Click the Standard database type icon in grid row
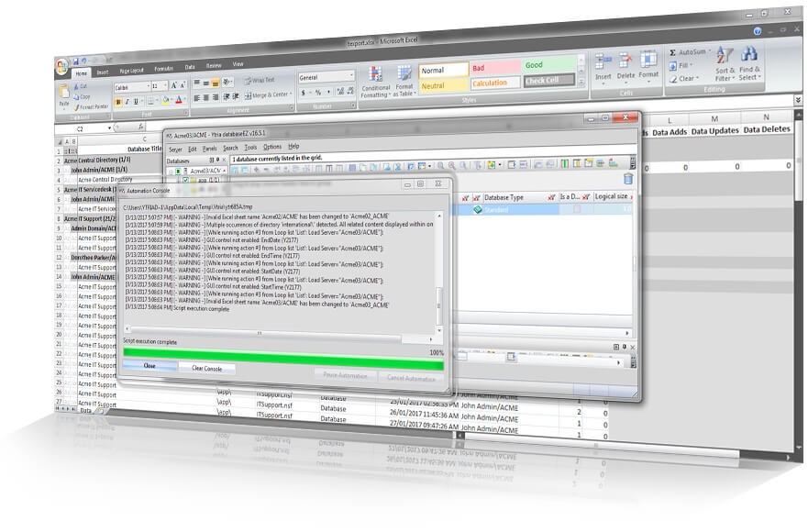 click(x=478, y=210)
